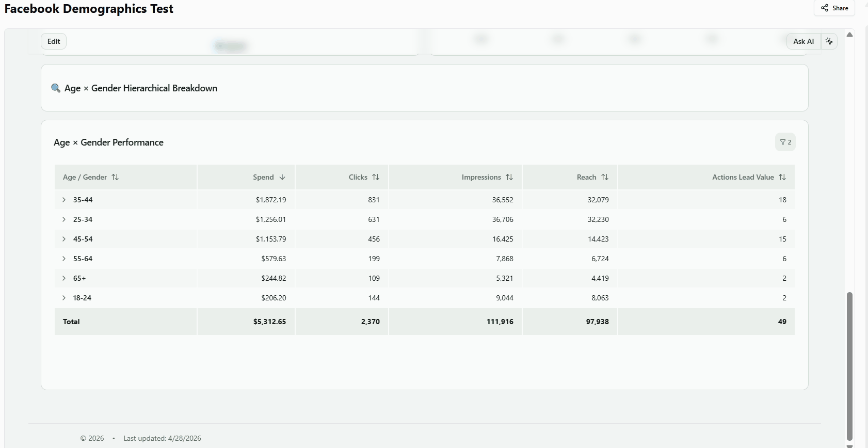Expand the 65+ age group row

pos(64,278)
